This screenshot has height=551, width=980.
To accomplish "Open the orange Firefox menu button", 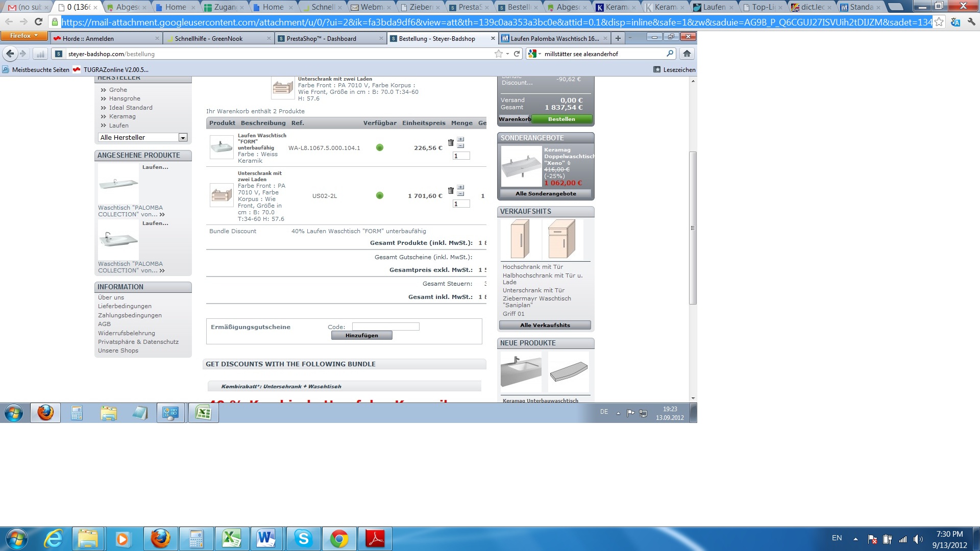I will (x=23, y=36).
